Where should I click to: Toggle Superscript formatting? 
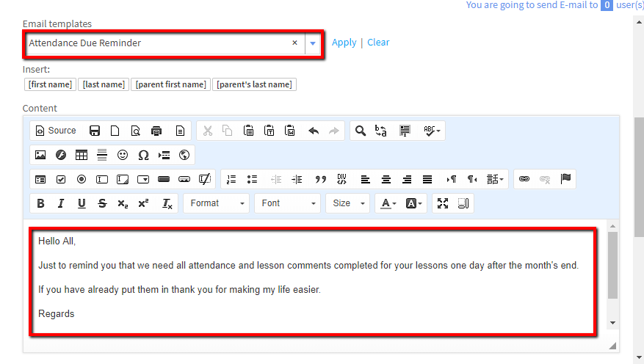(x=143, y=203)
